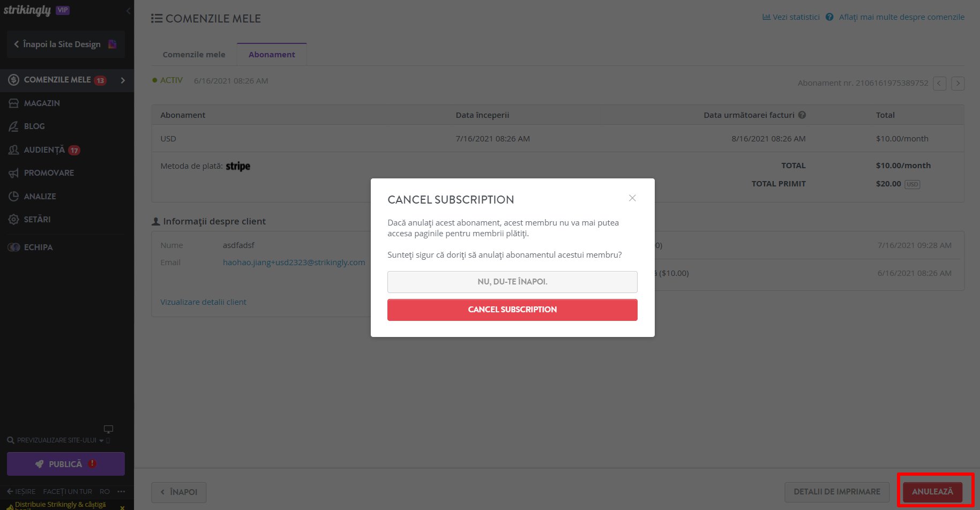Click the desktop preview monitor icon

click(x=108, y=429)
